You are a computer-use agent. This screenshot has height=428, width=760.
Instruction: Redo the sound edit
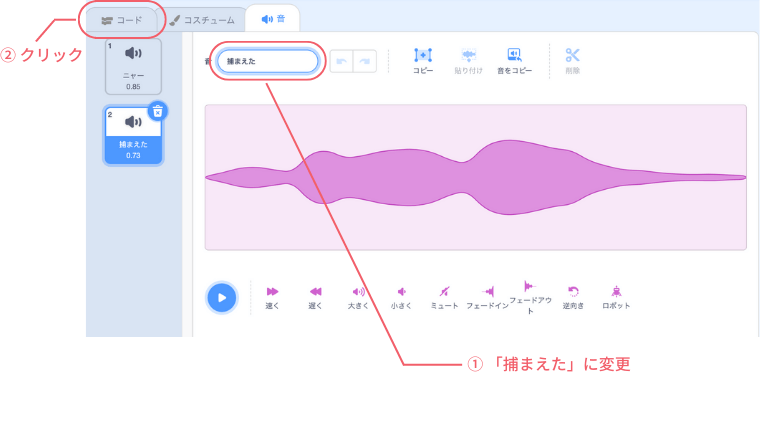point(365,61)
